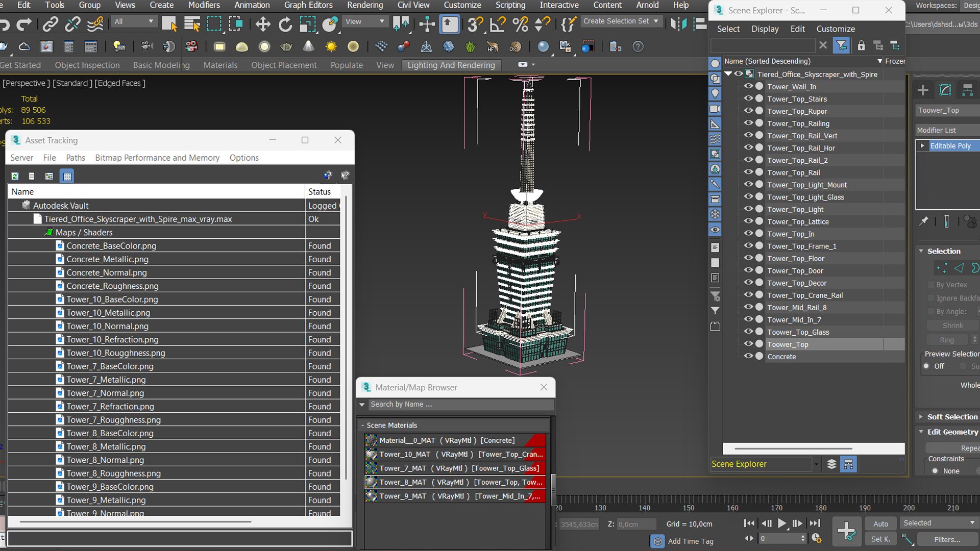This screenshot has height=551, width=980.
Task: Click the Redo arrow icon
Action: [x=24, y=24]
